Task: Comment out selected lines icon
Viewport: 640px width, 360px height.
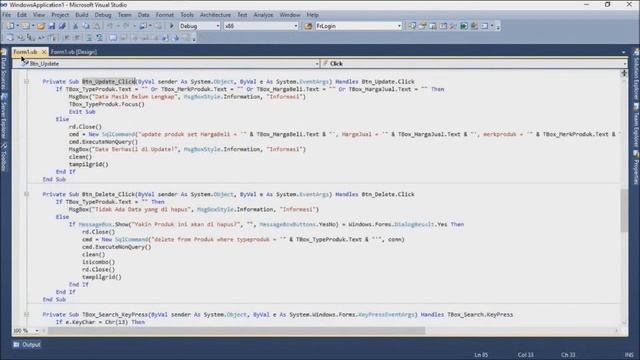Action: pyautogui.click(x=89, y=38)
